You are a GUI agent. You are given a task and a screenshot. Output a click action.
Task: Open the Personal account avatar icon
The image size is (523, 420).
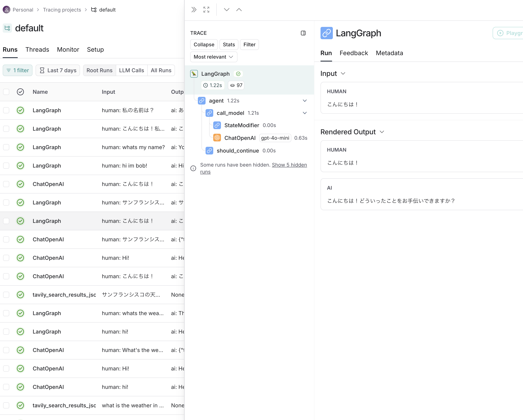click(7, 10)
